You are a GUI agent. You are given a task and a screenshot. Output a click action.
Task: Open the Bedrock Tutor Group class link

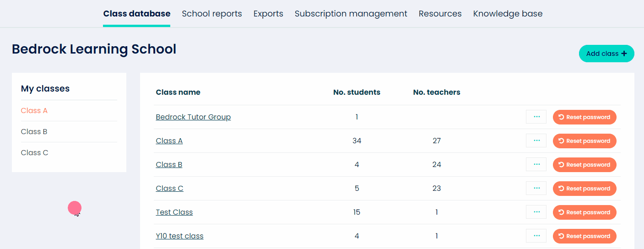pyautogui.click(x=193, y=117)
